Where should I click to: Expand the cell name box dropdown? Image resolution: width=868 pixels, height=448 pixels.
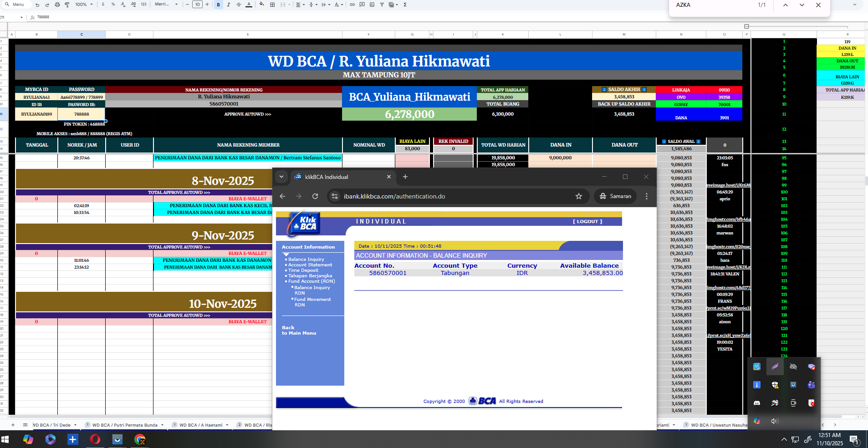(21, 17)
